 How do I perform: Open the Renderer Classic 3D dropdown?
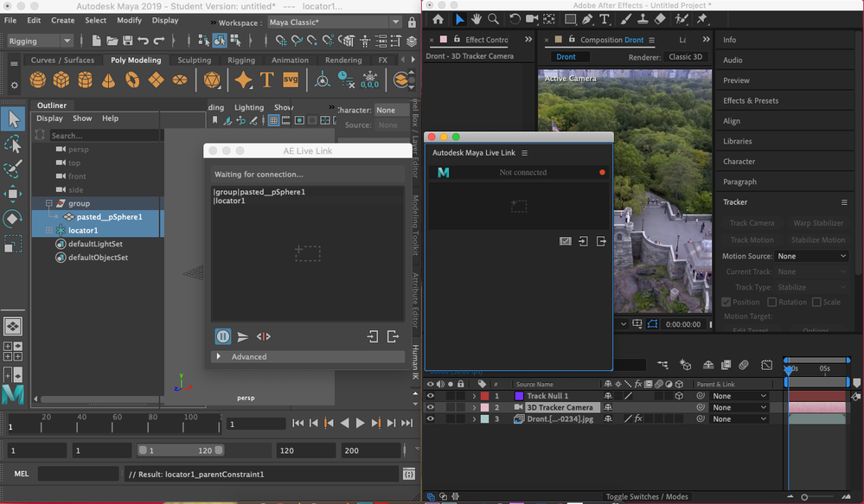point(686,57)
